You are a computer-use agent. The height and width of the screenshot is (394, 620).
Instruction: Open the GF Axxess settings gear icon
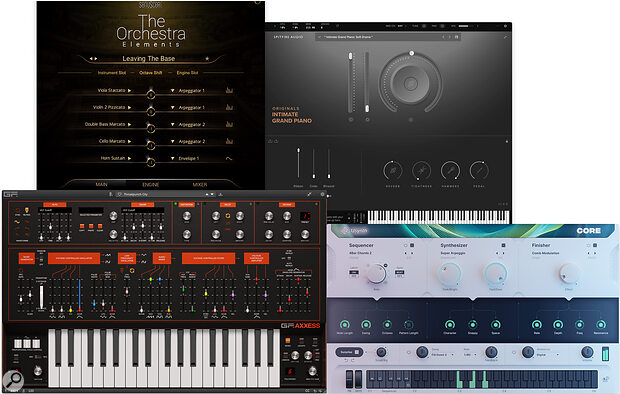coord(323,194)
